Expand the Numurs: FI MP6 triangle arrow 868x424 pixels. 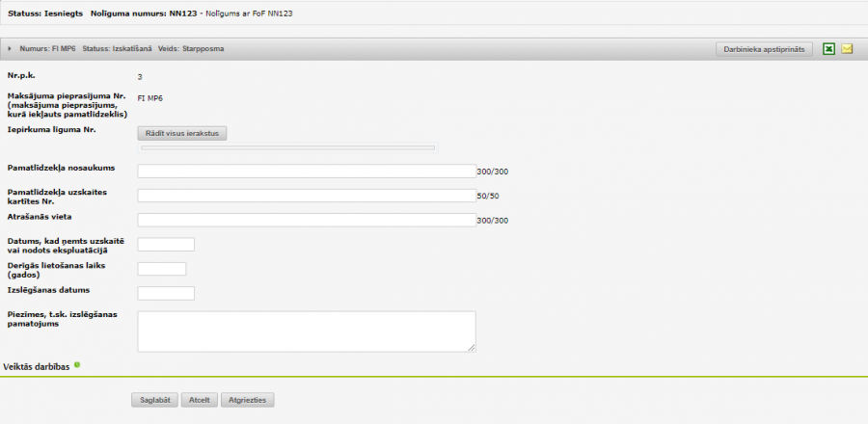(x=10, y=49)
